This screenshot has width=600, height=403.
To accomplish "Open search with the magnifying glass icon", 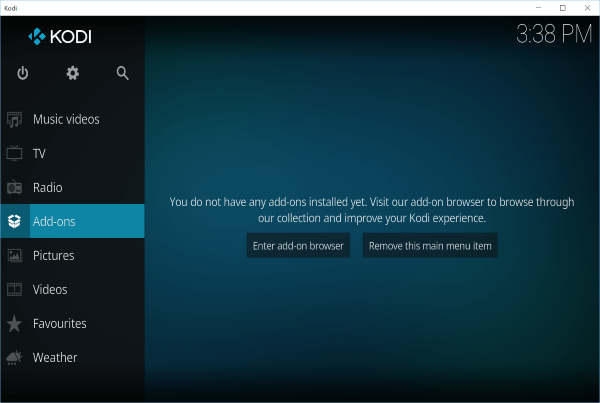I will click(122, 73).
